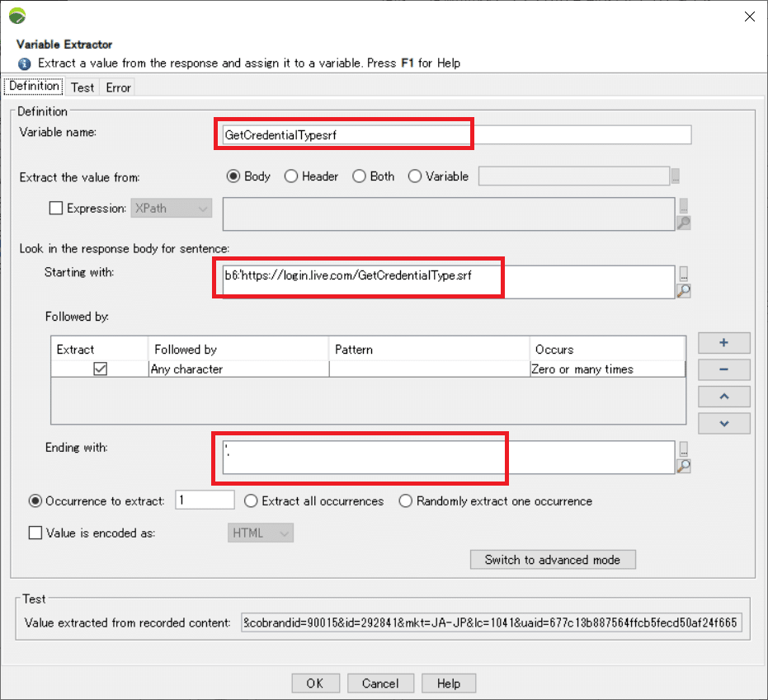Click Switch to advanced mode button
Image resolution: width=768 pixels, height=700 pixels.
[x=553, y=560]
